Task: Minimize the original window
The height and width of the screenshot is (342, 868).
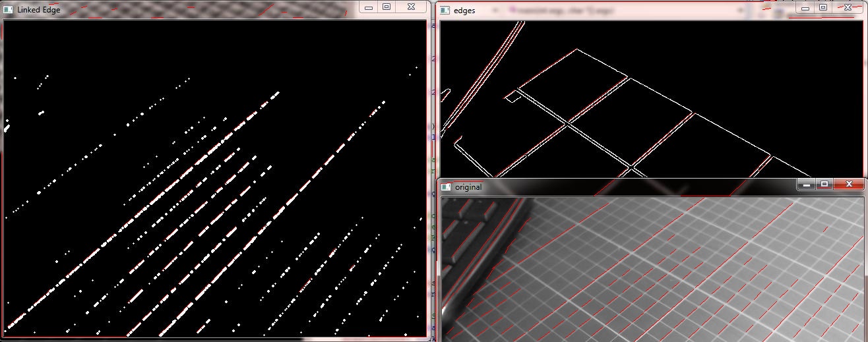Action: coord(805,185)
